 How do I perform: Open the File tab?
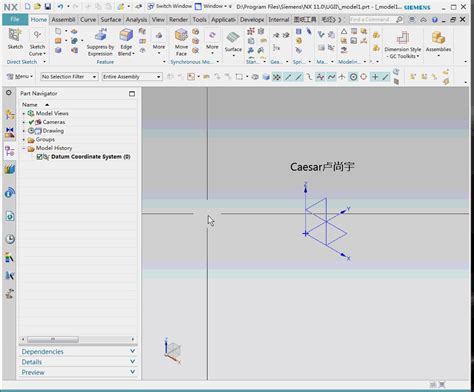click(15, 20)
